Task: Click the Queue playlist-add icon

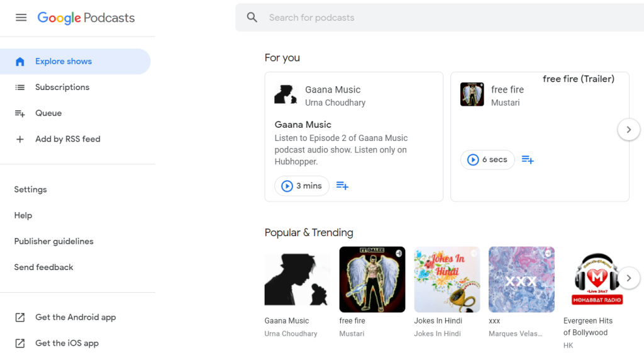Action: (x=19, y=113)
